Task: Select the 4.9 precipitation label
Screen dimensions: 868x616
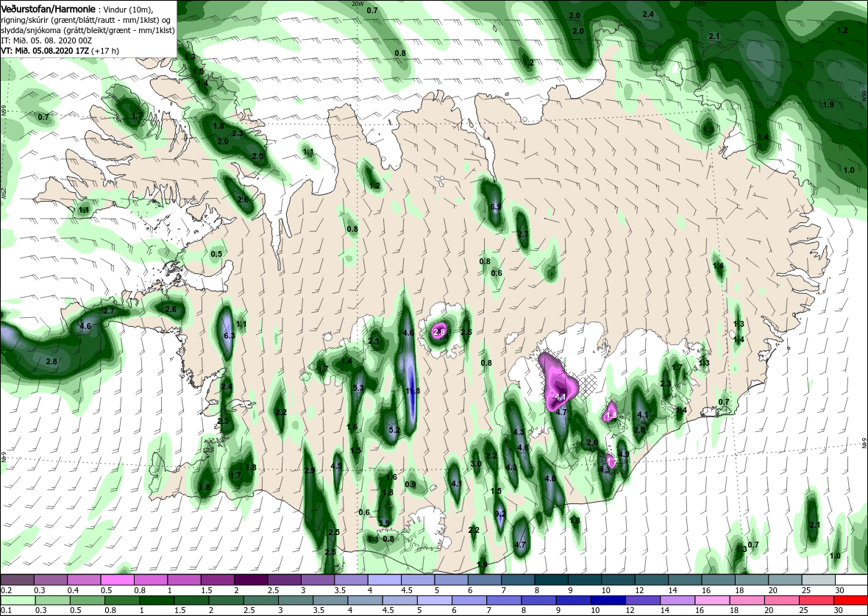Action: (624, 454)
